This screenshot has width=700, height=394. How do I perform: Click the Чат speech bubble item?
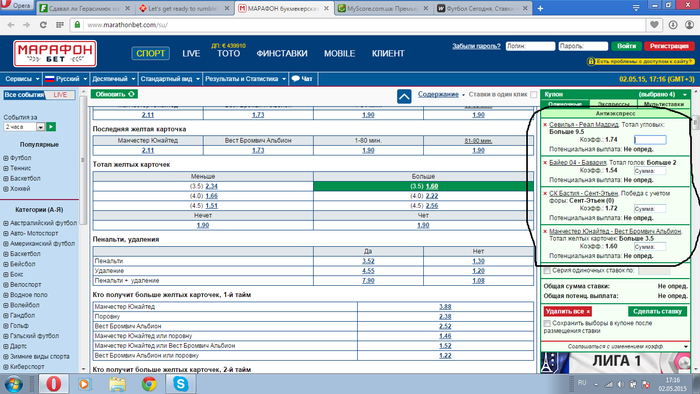point(302,79)
